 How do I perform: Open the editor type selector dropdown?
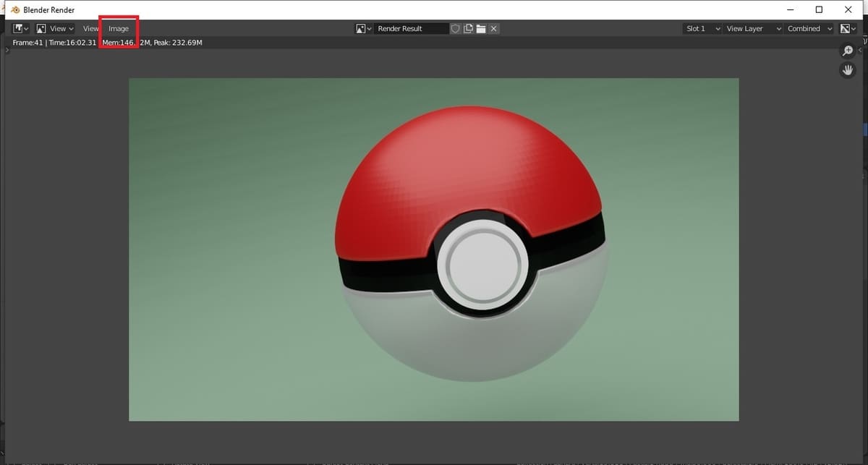(21, 28)
